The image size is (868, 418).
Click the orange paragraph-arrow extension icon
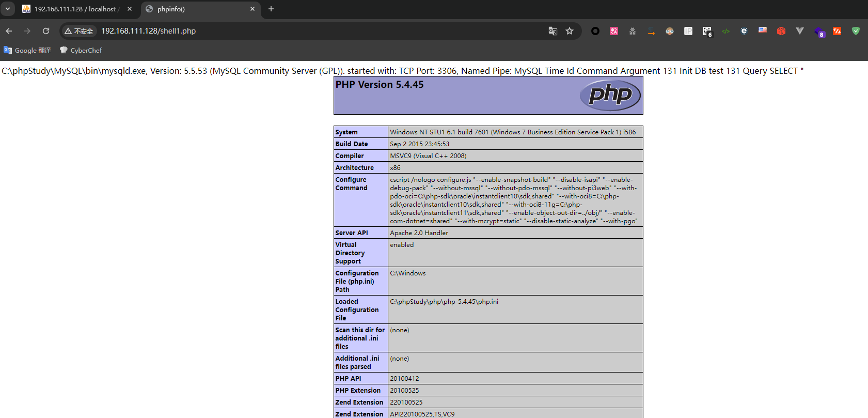(x=651, y=31)
